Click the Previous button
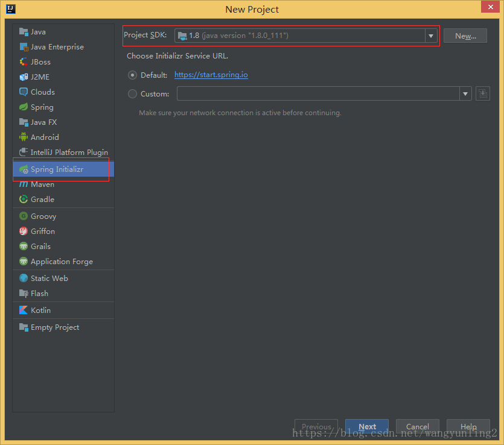This screenshot has height=445, width=504. 316,426
